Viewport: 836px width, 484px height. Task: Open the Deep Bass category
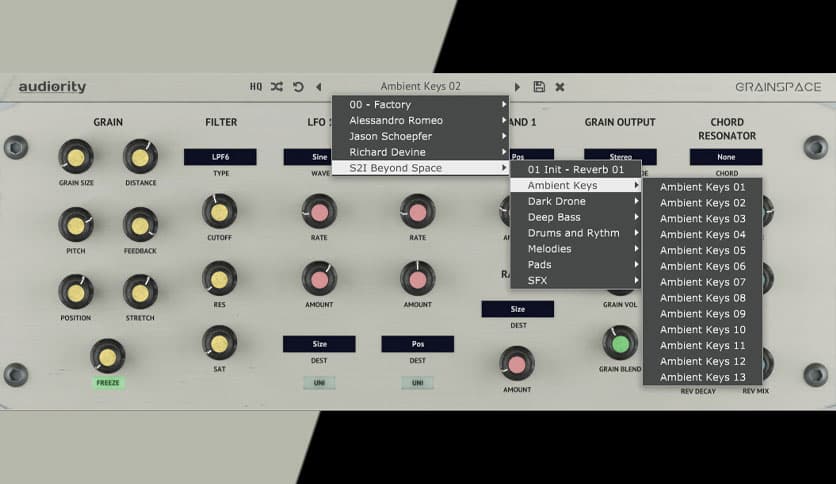576,217
